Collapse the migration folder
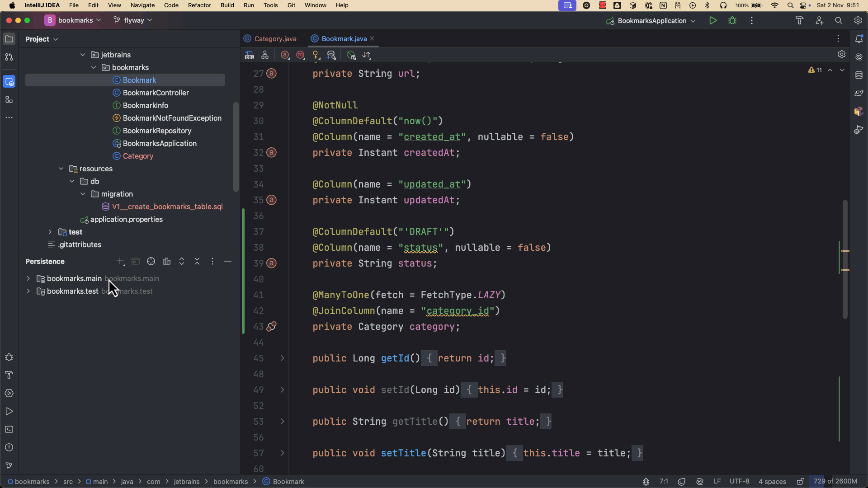This screenshot has height=488, width=868. 83,194
